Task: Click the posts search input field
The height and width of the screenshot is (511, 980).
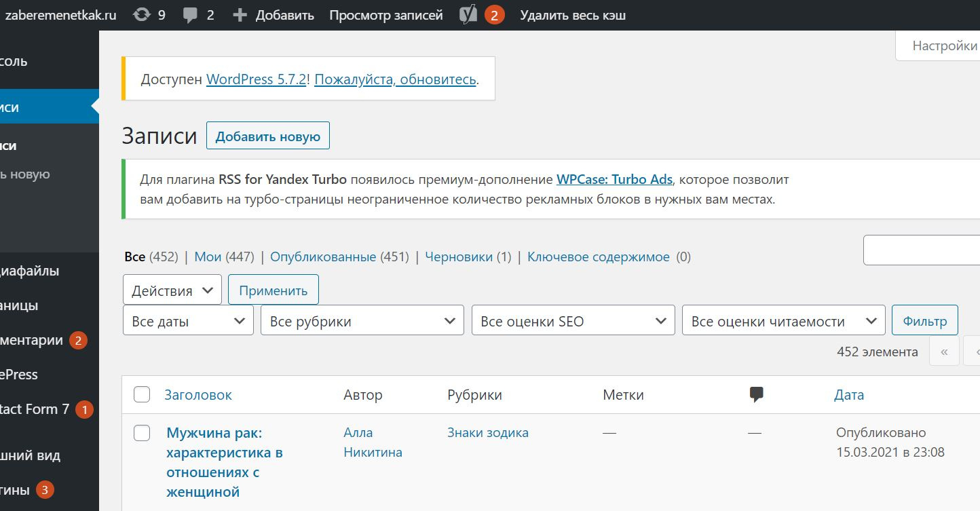Action: point(921,250)
